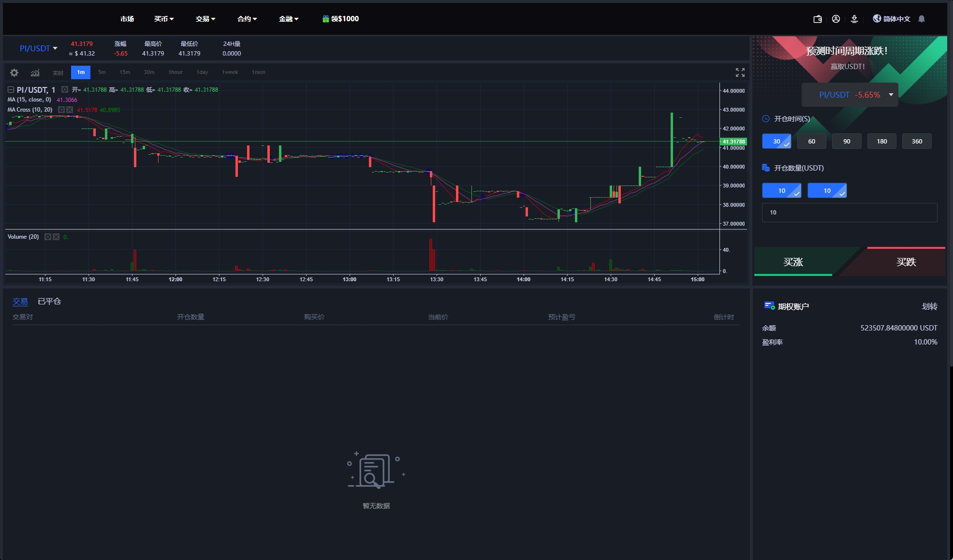Image resolution: width=953 pixels, height=560 pixels.
Task: Switch to the 已平仓 tab
Action: pyautogui.click(x=49, y=302)
